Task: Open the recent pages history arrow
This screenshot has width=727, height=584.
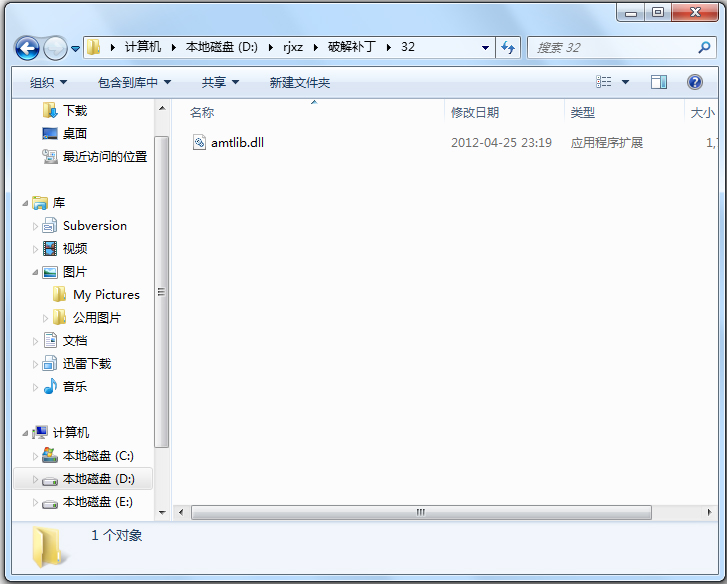Action: 76,48
